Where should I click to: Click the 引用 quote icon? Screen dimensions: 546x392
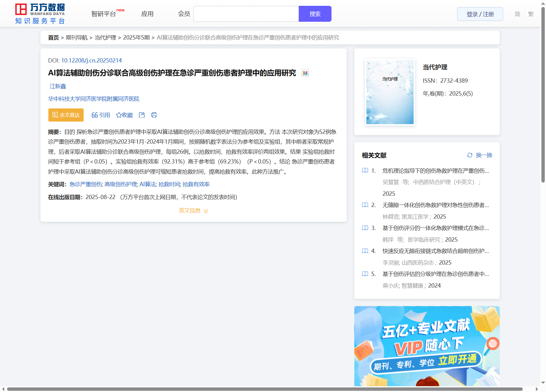(95, 115)
